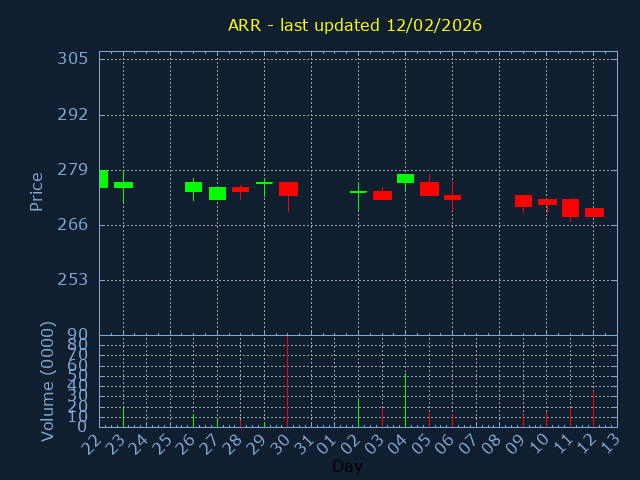Click the red volume bar for day 11
640x480 pixels.
[x=570, y=417]
